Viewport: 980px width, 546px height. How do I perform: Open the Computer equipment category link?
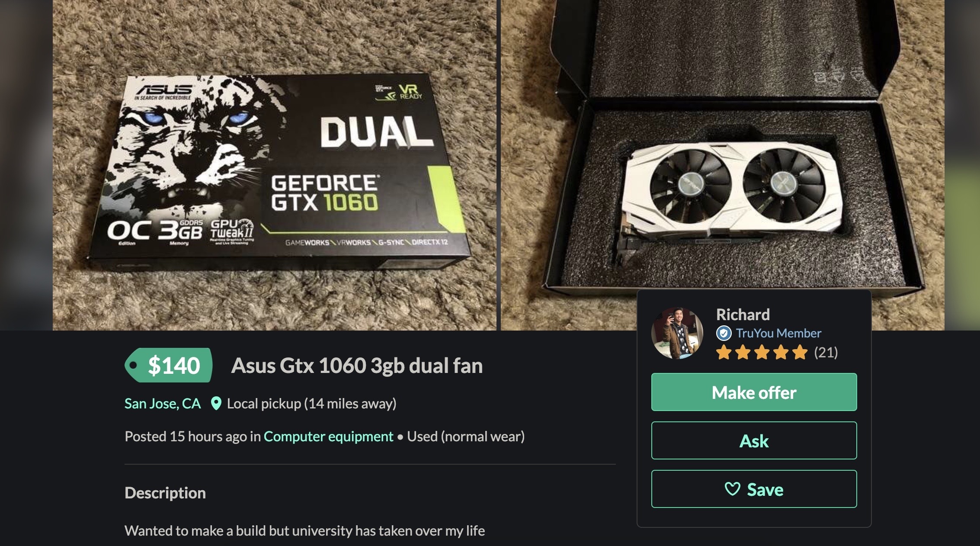(x=328, y=437)
